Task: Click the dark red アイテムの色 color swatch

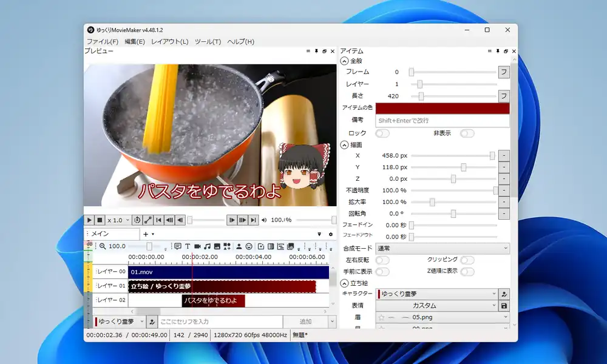Action: tap(442, 108)
